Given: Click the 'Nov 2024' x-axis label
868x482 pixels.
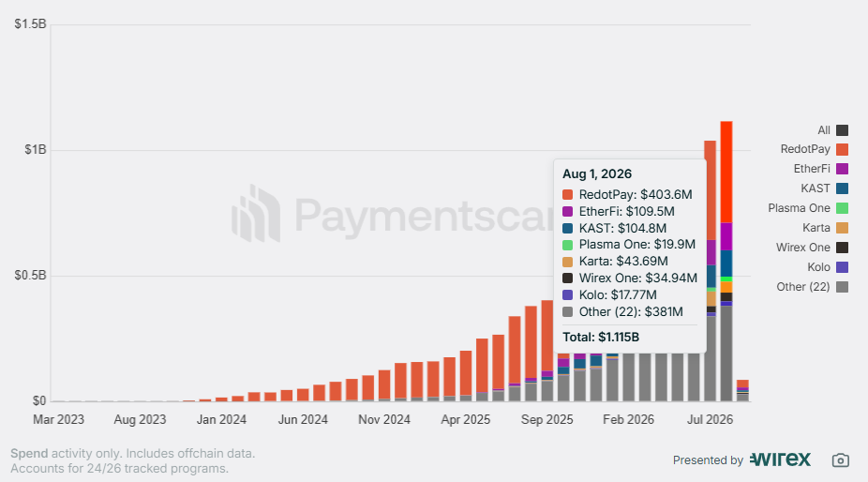Looking at the screenshot, I should [x=384, y=420].
